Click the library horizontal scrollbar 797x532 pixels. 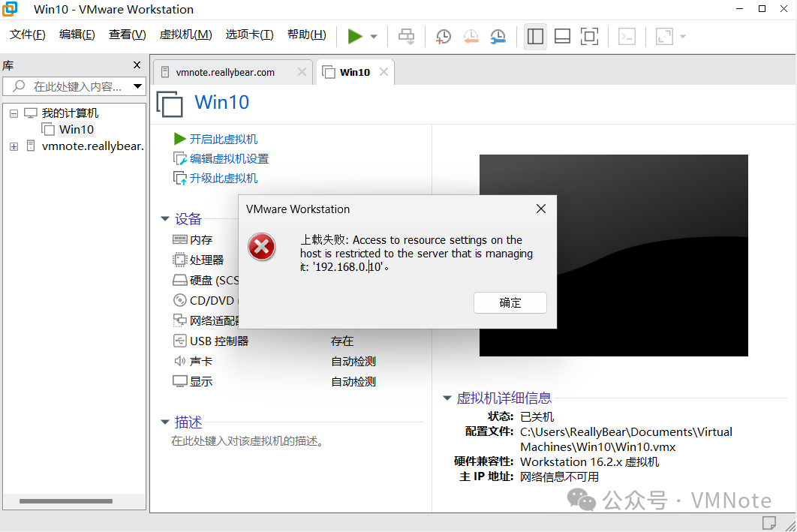(x=66, y=501)
